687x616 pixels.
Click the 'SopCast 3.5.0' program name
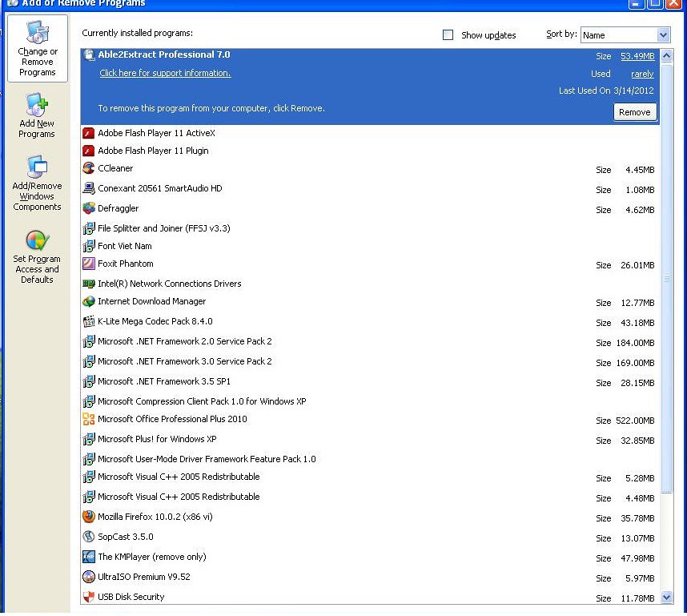[x=125, y=537]
